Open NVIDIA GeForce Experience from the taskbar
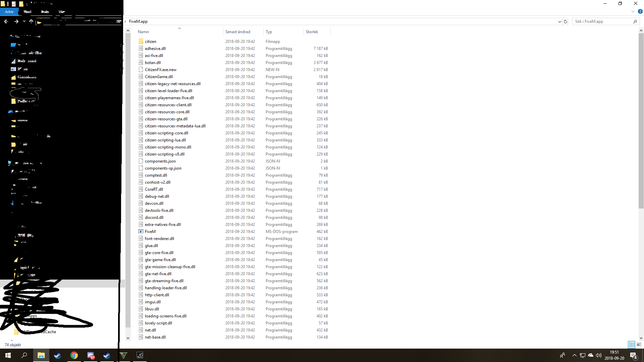Screen dimensions: 644x362 pyautogui.click(x=140, y=355)
